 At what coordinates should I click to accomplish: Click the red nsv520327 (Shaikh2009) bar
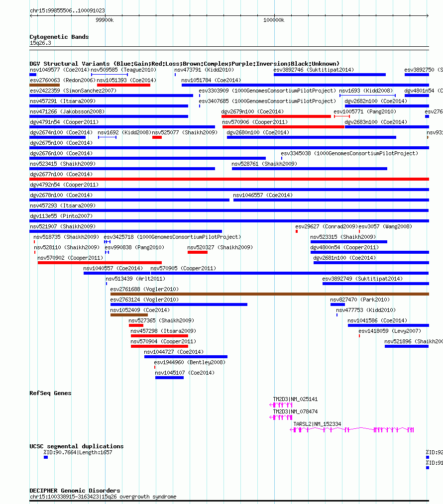(x=198, y=252)
